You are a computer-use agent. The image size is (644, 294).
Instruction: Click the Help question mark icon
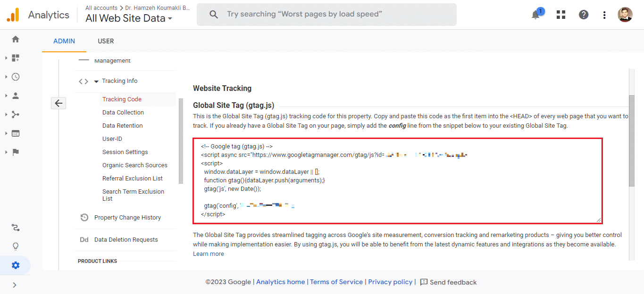point(584,15)
